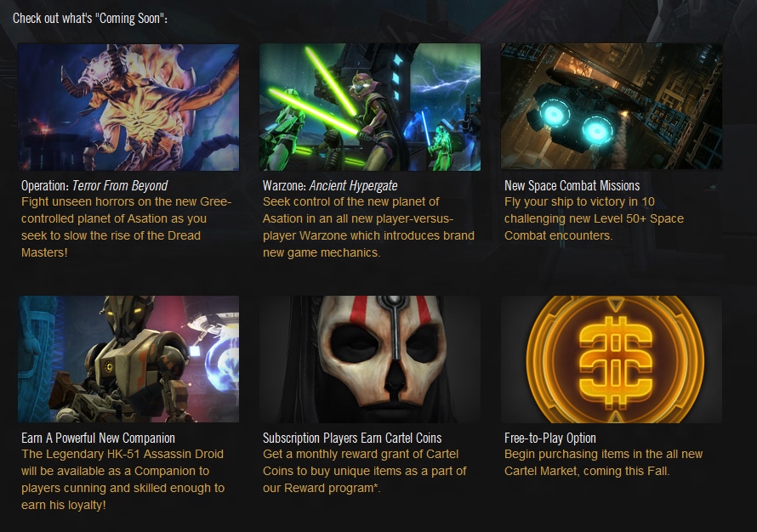
Task: Select 'Subscription Players Earn Cartel Coins' heading
Action: pyautogui.click(x=352, y=438)
